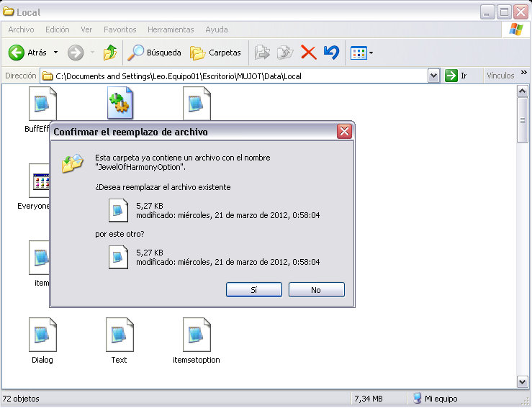532x408 pixels.
Task: Open the views (Vistas) dropdown arrow
Action: pos(371,53)
